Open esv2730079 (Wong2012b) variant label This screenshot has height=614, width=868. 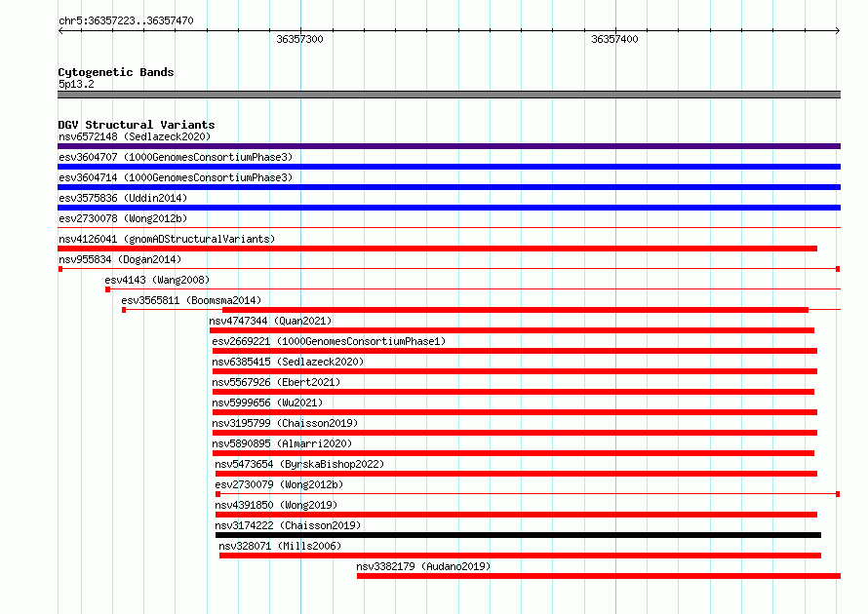pyautogui.click(x=279, y=484)
